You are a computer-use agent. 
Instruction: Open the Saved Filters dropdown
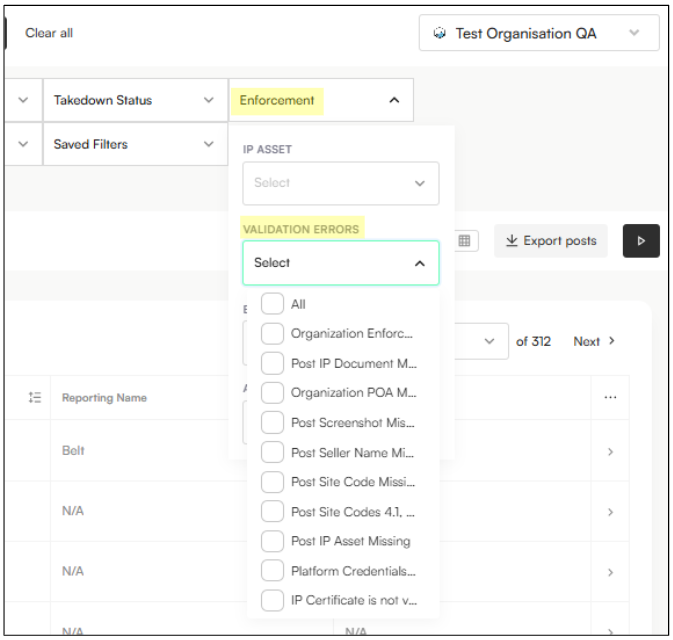134,144
